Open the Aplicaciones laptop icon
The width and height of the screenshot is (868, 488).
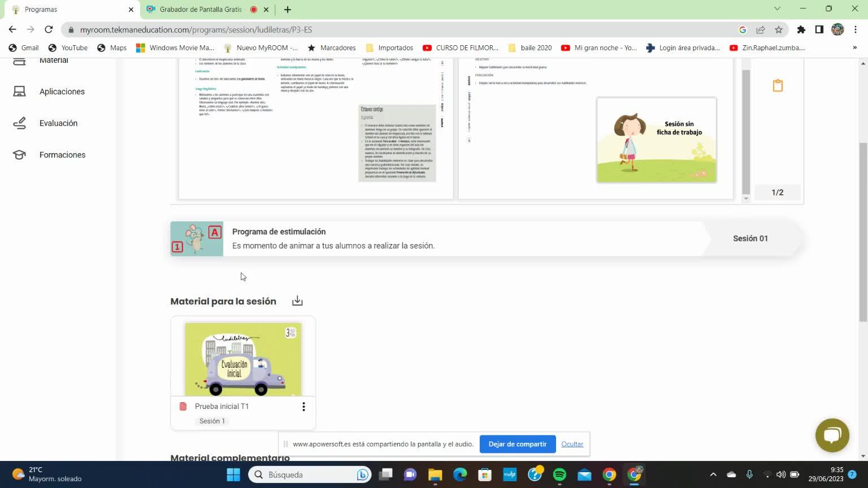pos(19,91)
